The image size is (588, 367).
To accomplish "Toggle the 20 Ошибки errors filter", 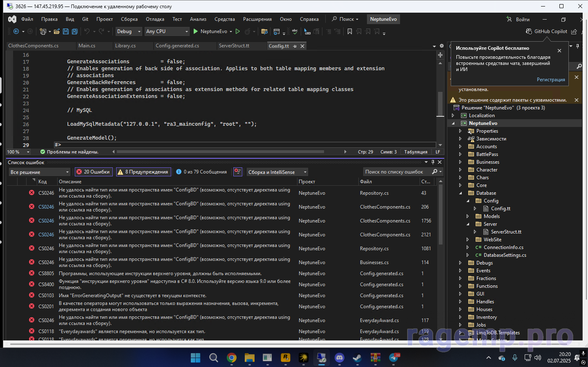I will pyautogui.click(x=93, y=172).
